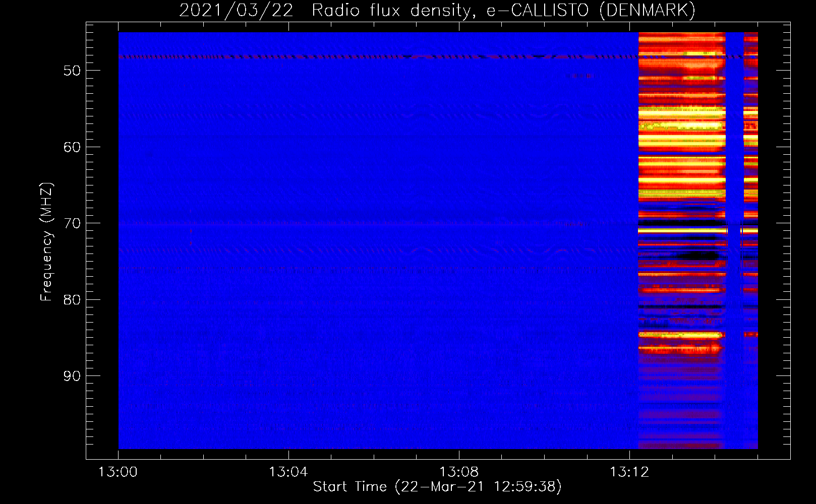Click the 'Start Time (22-Mar-21 12:59:38)' label

(x=437, y=487)
